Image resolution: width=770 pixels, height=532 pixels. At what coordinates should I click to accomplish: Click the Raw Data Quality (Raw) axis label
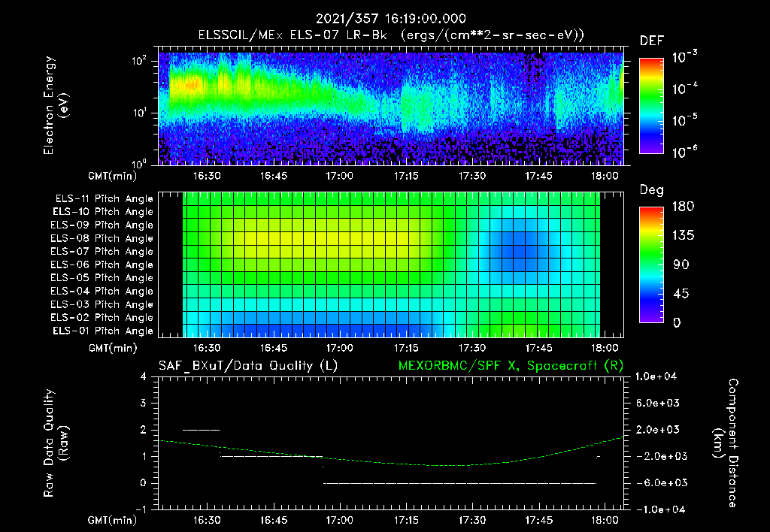pos(56,443)
